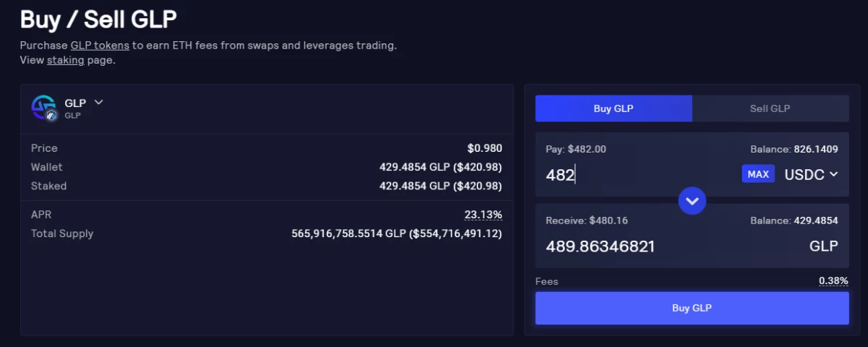Expand the GLP selector chevron
This screenshot has height=347, width=868.
(x=99, y=102)
